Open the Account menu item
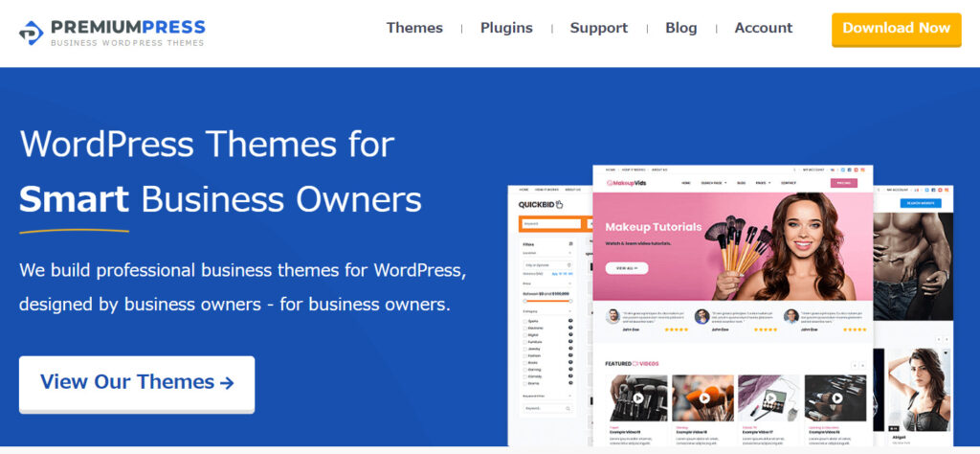This screenshot has height=454, width=980. coord(763,28)
